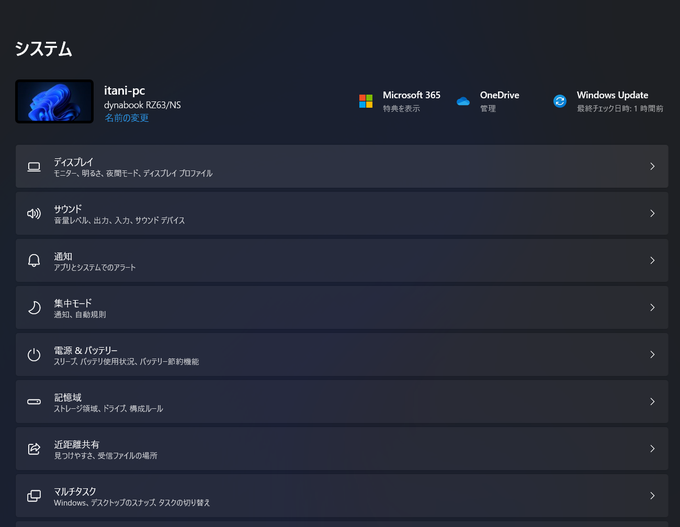Expand the サウンド row chevron
680x527 pixels.
(652, 213)
